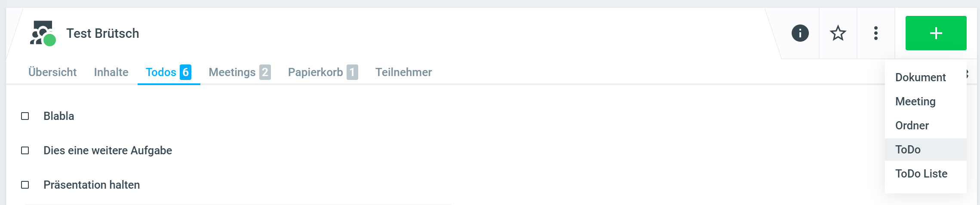Open the three-dot more options menu
Screen dimensions: 980x205
tap(876, 33)
